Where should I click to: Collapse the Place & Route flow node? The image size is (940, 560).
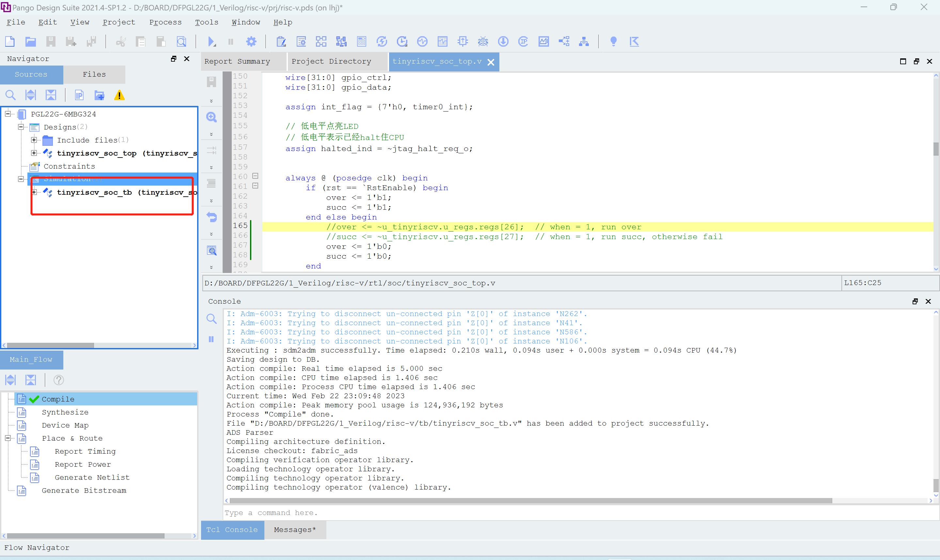coord(8,438)
